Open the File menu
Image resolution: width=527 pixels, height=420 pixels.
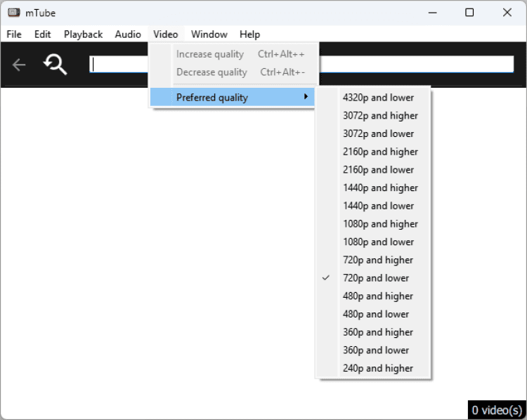coord(14,34)
